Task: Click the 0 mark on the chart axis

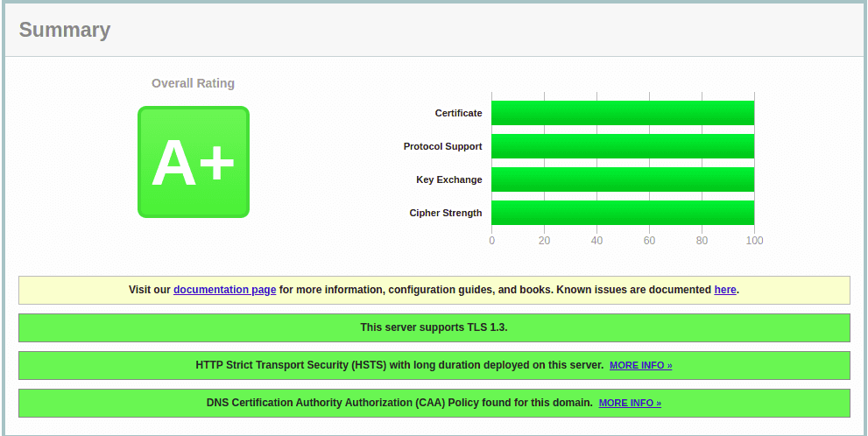Action: point(491,241)
